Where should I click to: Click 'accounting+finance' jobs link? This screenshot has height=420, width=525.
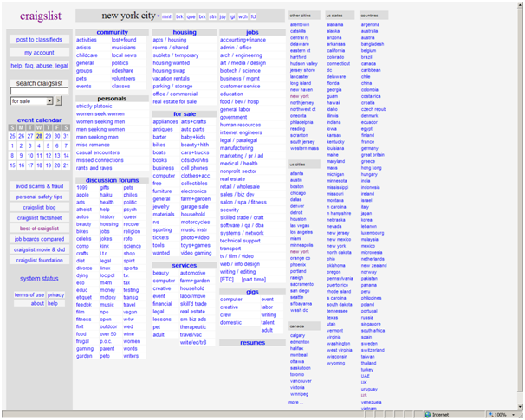tap(243, 40)
